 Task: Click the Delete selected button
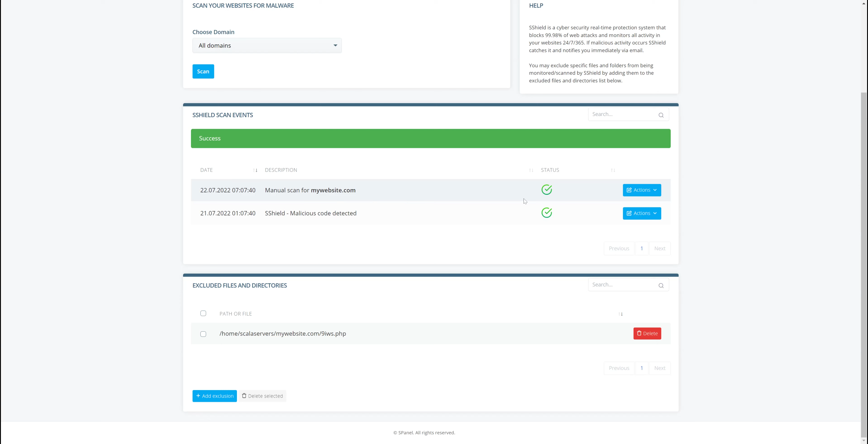click(262, 396)
